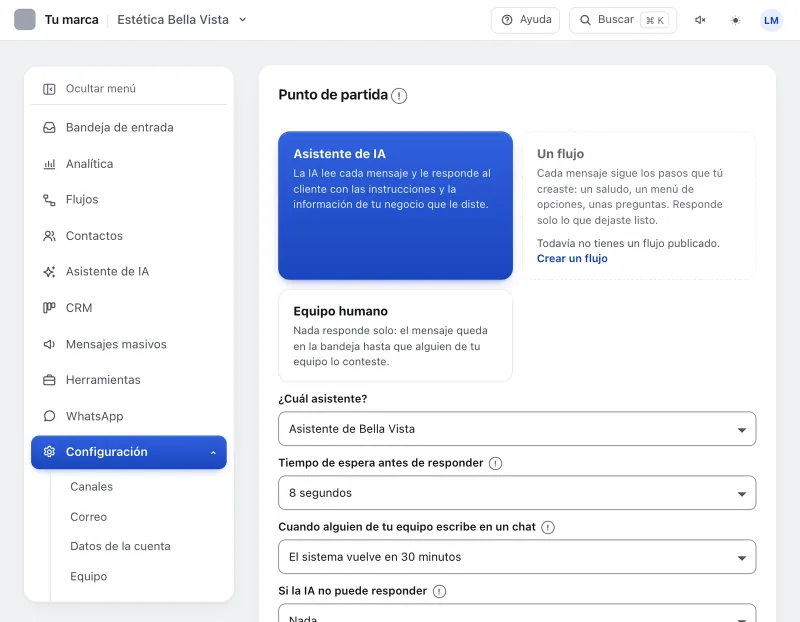Click the Ocultar menú label
Image resolution: width=800 pixels, height=622 pixels.
[x=101, y=89]
